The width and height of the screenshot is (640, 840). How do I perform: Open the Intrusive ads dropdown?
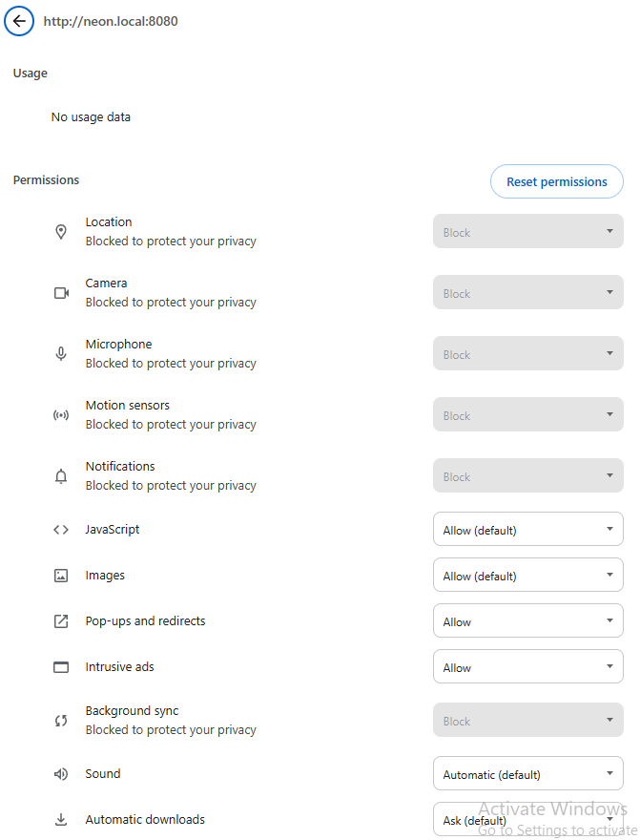pos(528,666)
